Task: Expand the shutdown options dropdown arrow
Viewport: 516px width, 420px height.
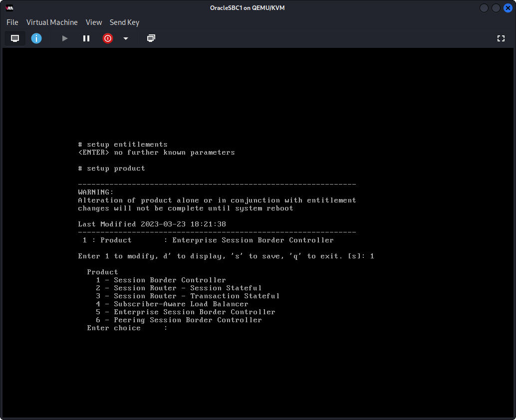Action: point(126,38)
